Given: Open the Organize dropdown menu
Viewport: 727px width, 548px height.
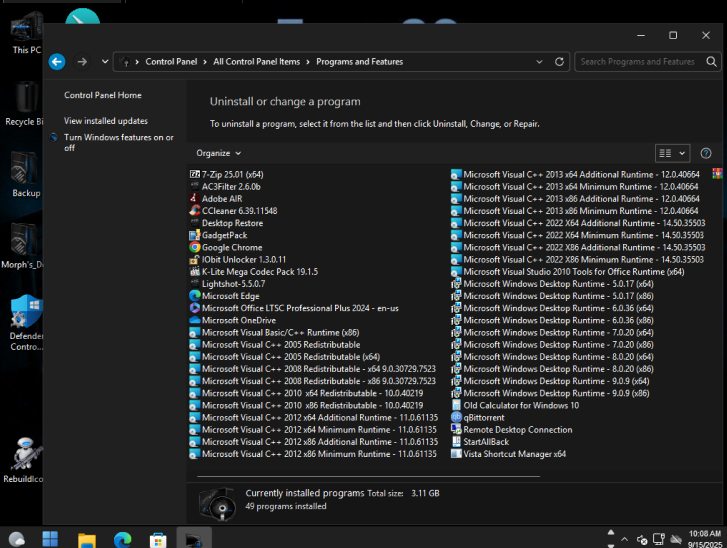Looking at the screenshot, I should pos(218,153).
